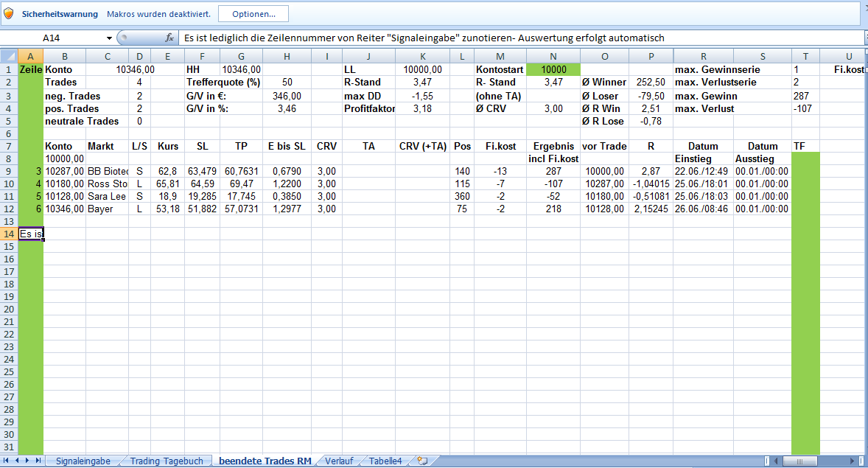Click the Select All corner triangle
Image resolution: width=868 pixels, height=468 pixels.
pyautogui.click(x=9, y=56)
